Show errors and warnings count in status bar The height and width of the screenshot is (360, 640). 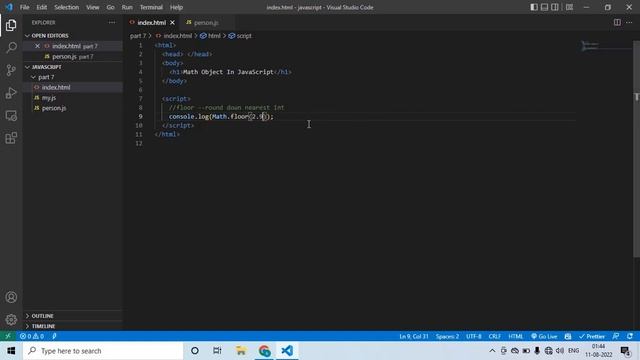click(x=32, y=336)
